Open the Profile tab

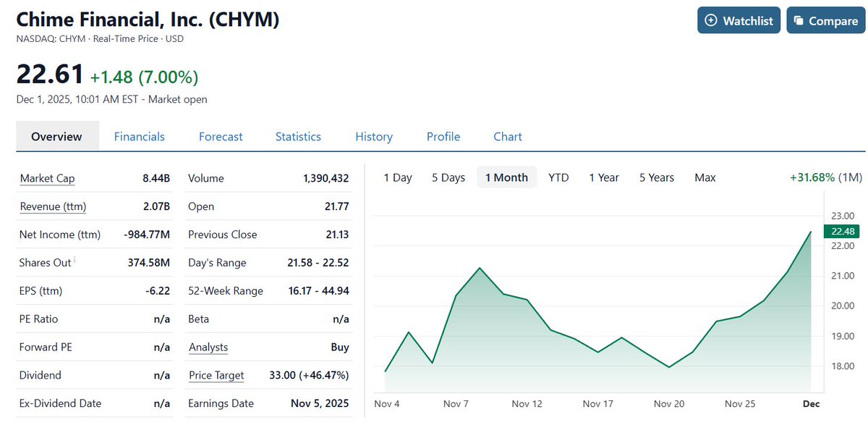click(x=443, y=136)
